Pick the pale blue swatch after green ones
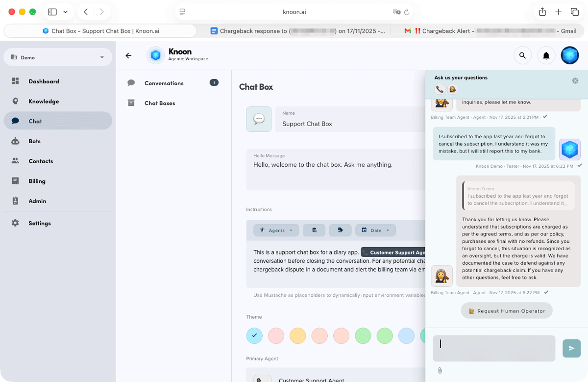 coord(407,336)
